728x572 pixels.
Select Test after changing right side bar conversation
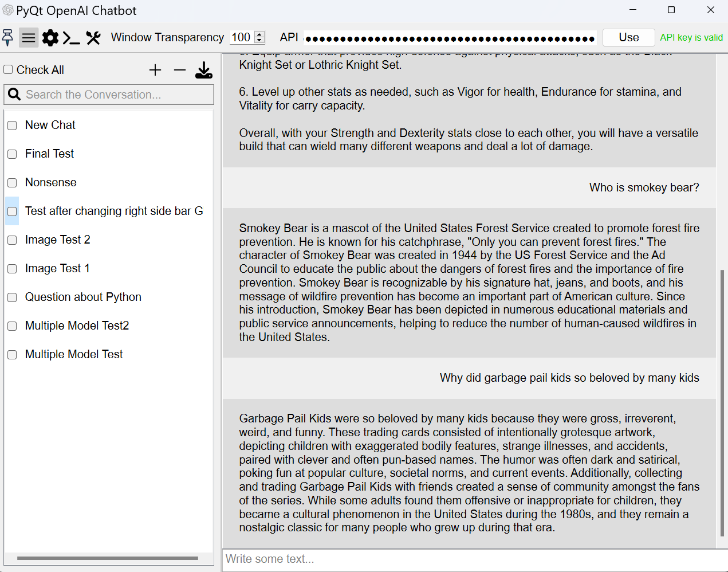[114, 211]
